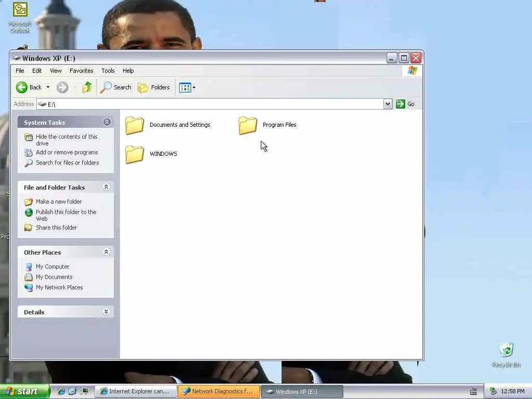Screen dimensions: 532x399
Task: Minimize the Windows XP (E:) window
Action: [392, 58]
